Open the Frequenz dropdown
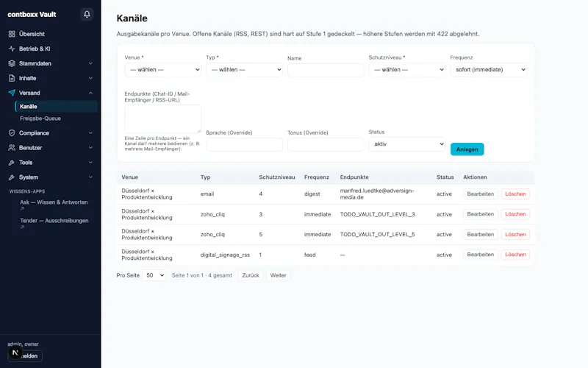This screenshot has width=588, height=368. (489, 69)
